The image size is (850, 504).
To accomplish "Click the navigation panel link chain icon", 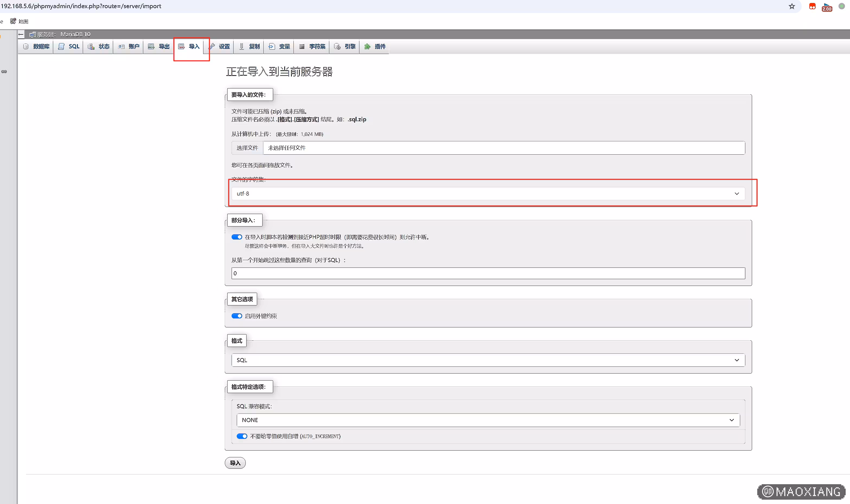I will pos(4,72).
